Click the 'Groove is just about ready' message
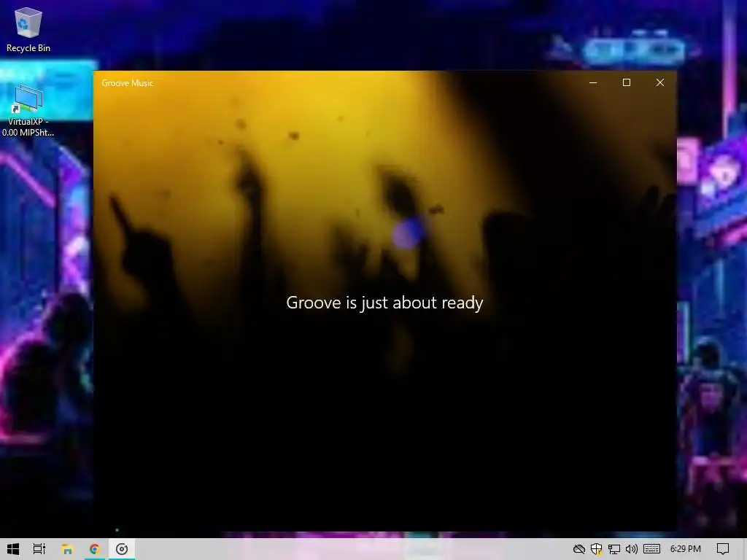 [384, 303]
